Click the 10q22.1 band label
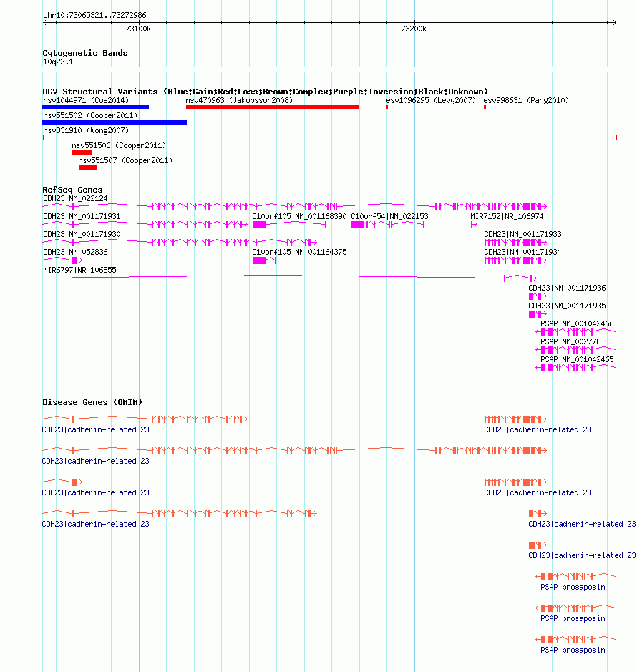The height and width of the screenshot is (672, 637). [58, 62]
